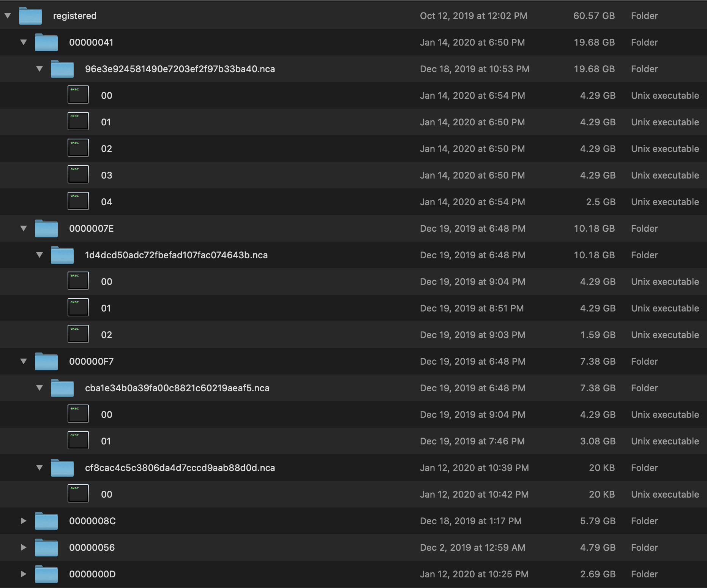Viewport: 707px width, 588px height.
Task: Click the size value "1.59 GB"
Action: click(x=598, y=335)
